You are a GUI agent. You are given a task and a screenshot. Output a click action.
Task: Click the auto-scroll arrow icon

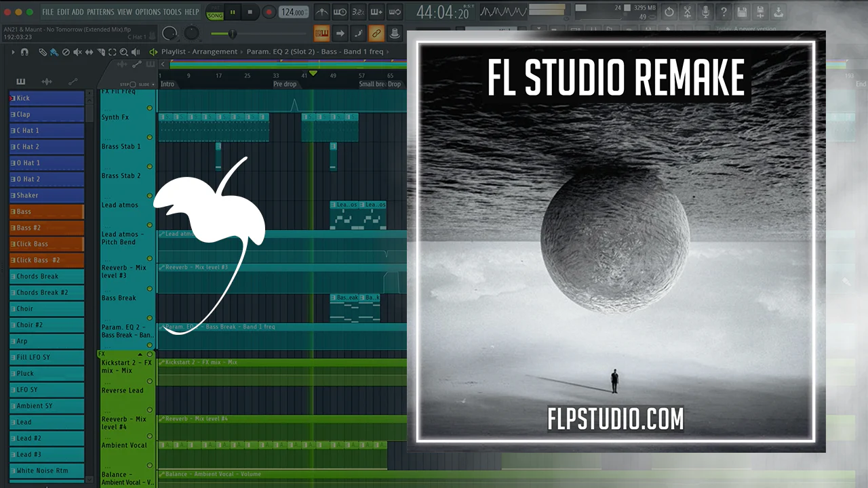coord(340,33)
